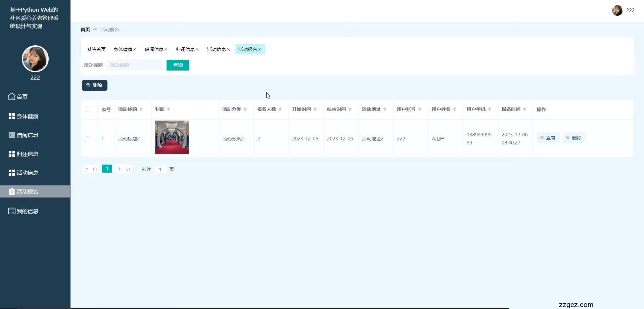The image size is (644, 309).
Task: Click the eye icon beside 查看
Action: (x=542, y=138)
